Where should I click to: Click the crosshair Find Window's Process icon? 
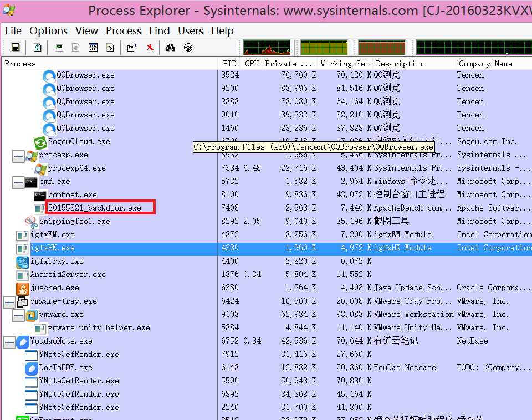pyautogui.click(x=188, y=48)
